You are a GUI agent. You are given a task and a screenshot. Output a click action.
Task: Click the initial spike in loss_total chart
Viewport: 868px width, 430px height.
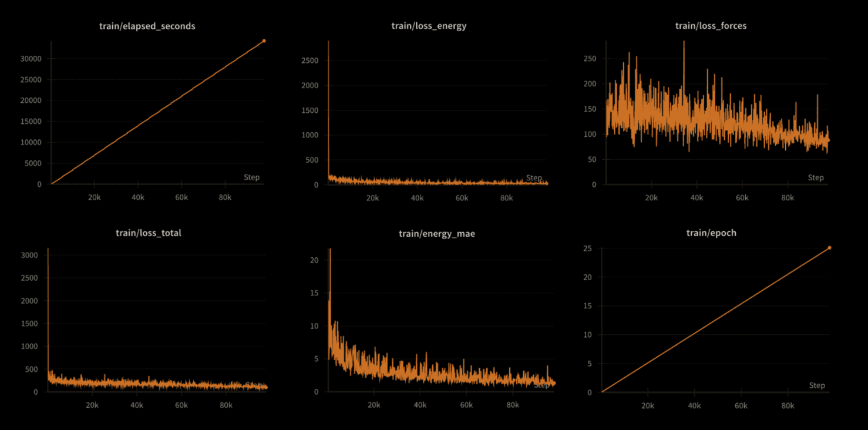pyautogui.click(x=48, y=250)
